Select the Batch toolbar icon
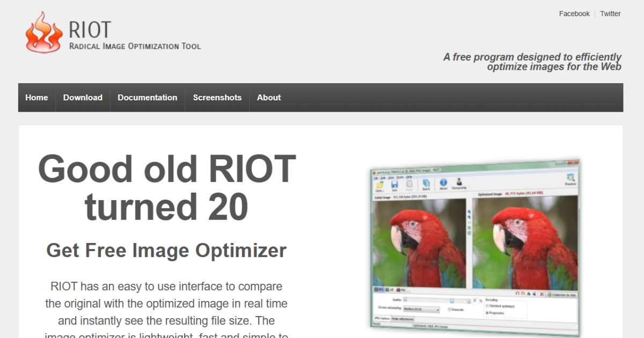The width and height of the screenshot is (644, 338). 426,183
